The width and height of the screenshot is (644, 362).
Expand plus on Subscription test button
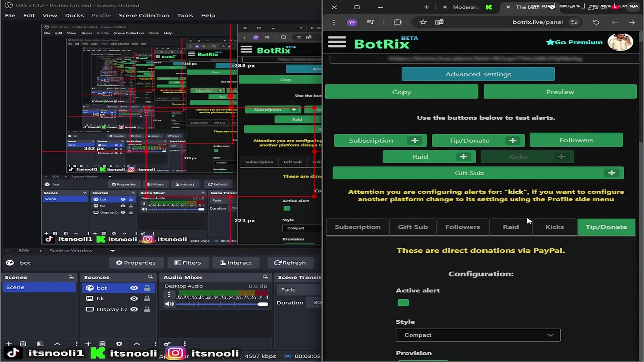pos(415,141)
